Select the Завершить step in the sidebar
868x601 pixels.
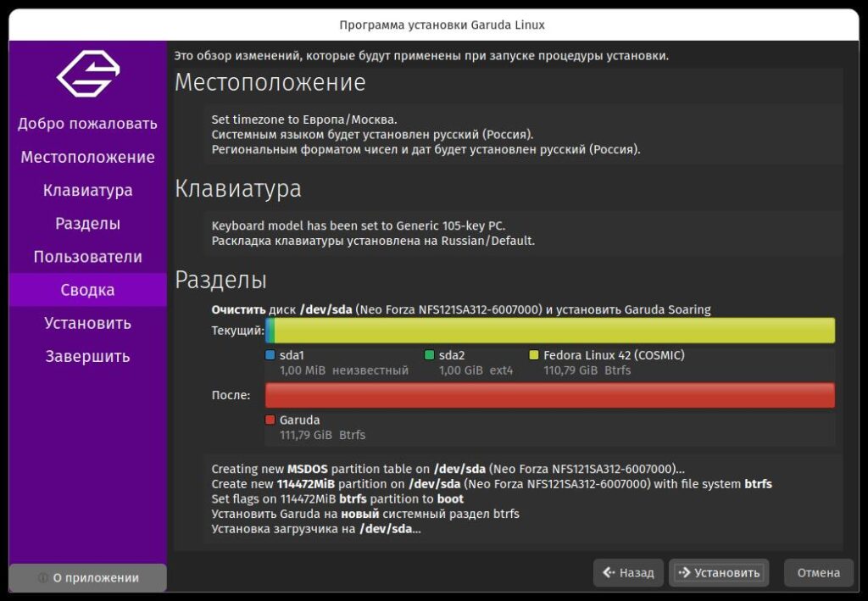(x=87, y=356)
